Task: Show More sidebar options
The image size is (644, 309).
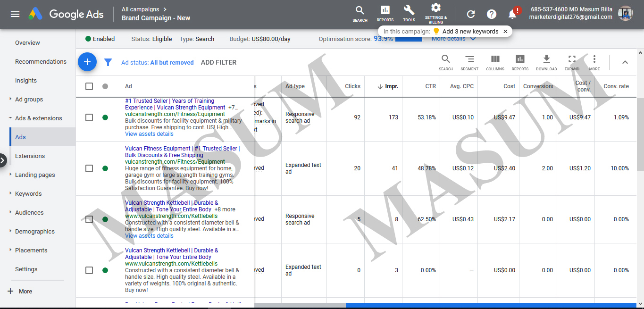Action: click(20, 292)
